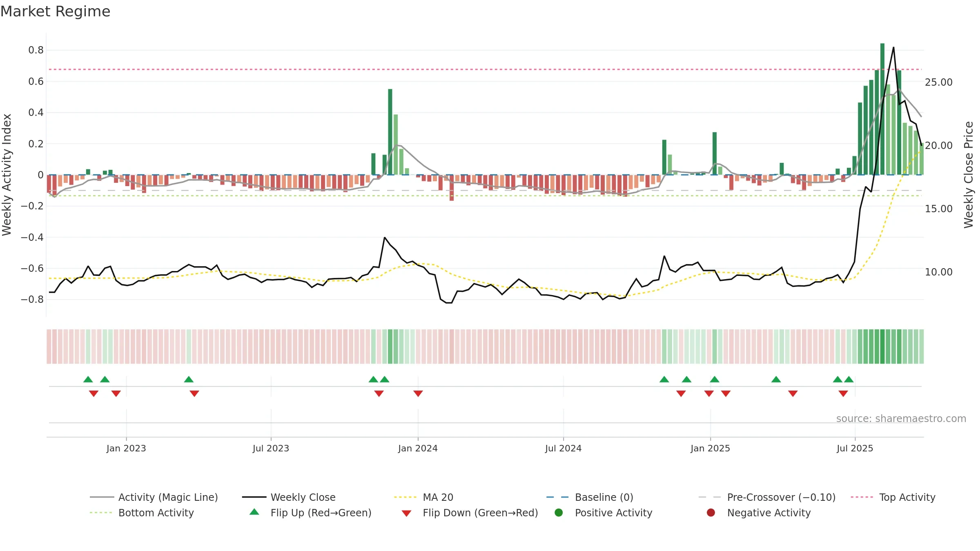Image resolution: width=980 pixels, height=551 pixels.
Task: Toggle Activity (Magic Line) legend entry
Action: click(x=154, y=497)
